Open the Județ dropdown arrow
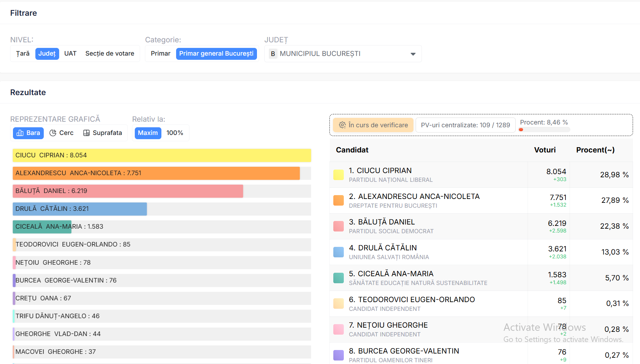640x364 pixels. click(x=413, y=54)
